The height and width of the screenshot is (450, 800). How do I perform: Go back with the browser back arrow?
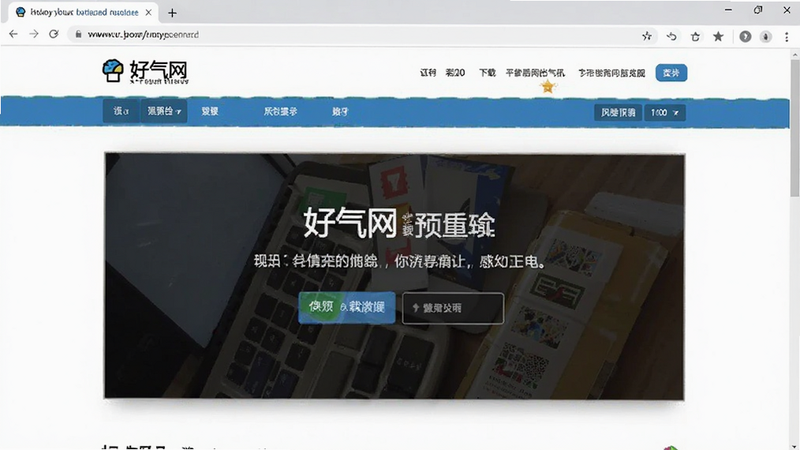(x=13, y=34)
